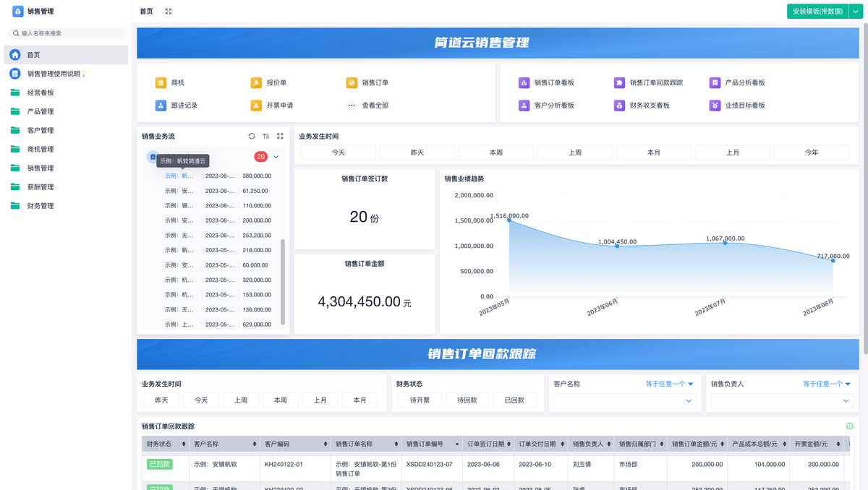Viewport: 868px width, 490px height.
Task: Open the 销售管理使用说明 document icon
Action: [15, 74]
